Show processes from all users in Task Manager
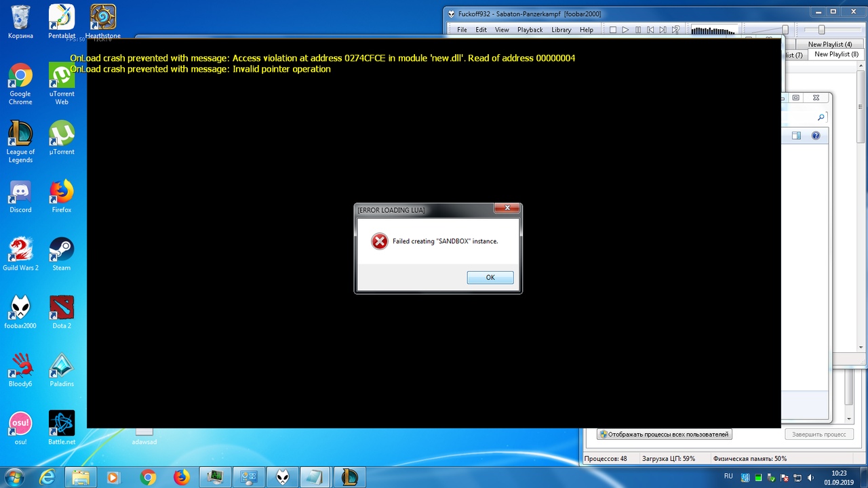Image resolution: width=868 pixels, height=488 pixels. coord(665,434)
